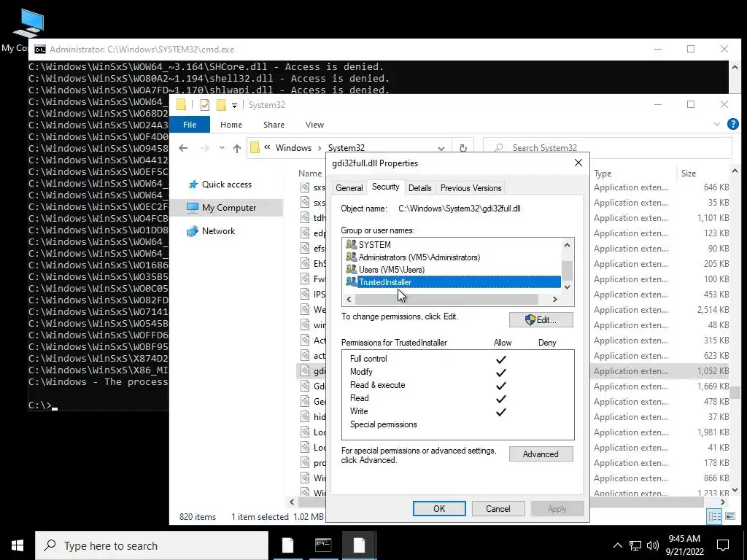Image resolution: width=747 pixels, height=560 pixels.
Task: Expand the address bar history dropdown
Action: [x=441, y=148]
